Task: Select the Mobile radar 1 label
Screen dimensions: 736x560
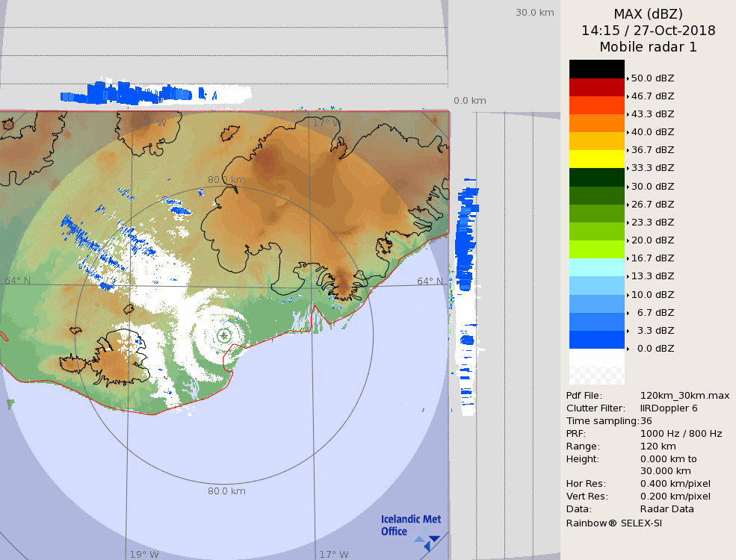Action: click(x=648, y=47)
